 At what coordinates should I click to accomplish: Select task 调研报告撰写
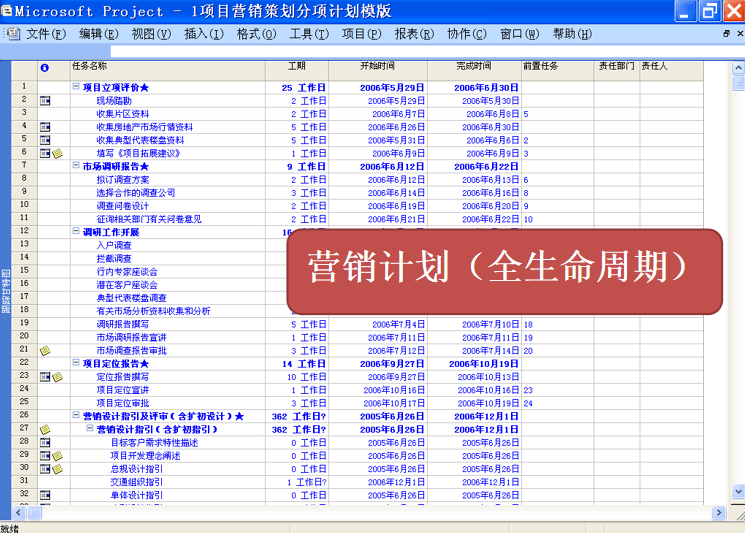[x=123, y=324]
